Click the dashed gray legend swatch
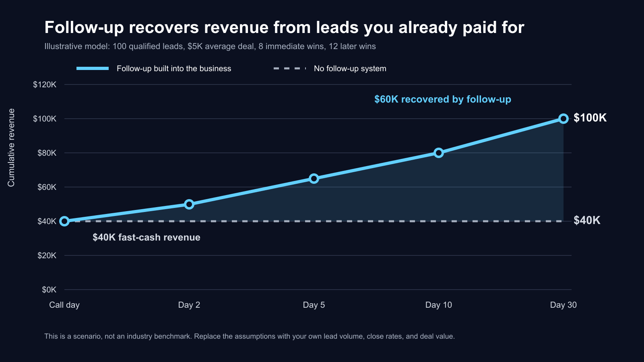The width and height of the screenshot is (644, 362). 290,68
